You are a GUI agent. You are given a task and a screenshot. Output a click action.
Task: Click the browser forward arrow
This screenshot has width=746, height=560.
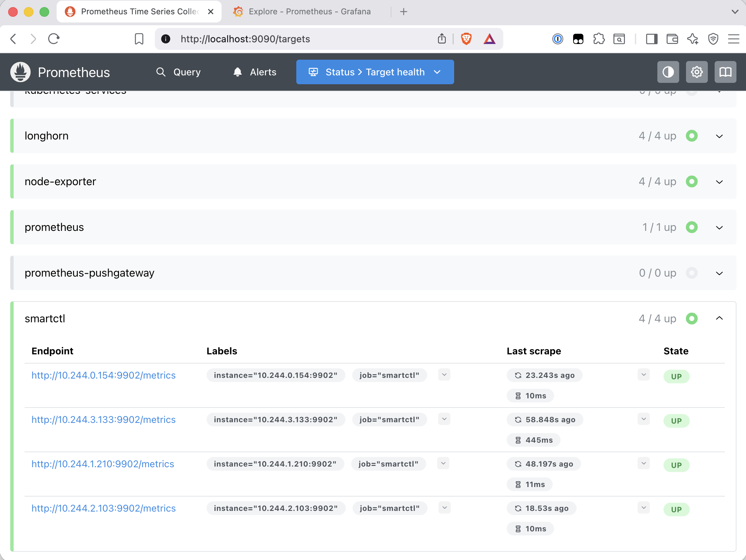[33, 39]
